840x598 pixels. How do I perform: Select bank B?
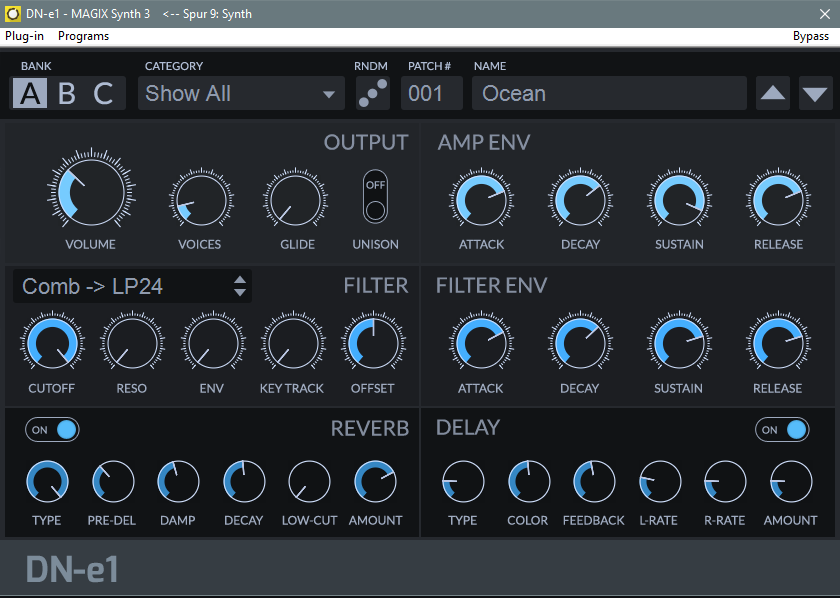[x=66, y=93]
